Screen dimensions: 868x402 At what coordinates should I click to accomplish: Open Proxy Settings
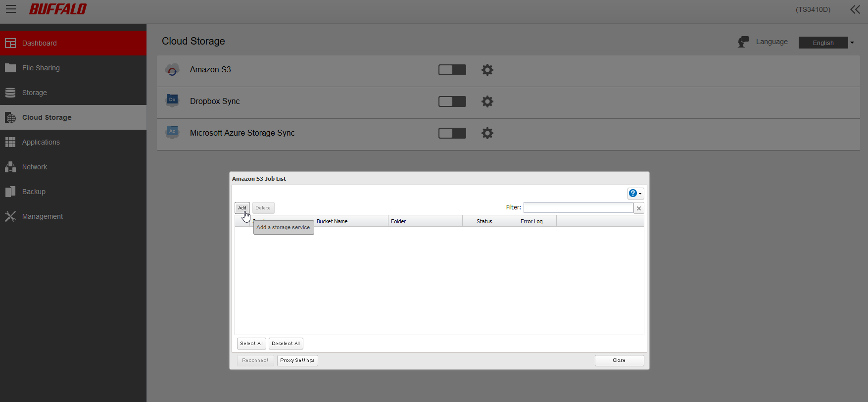tap(297, 360)
